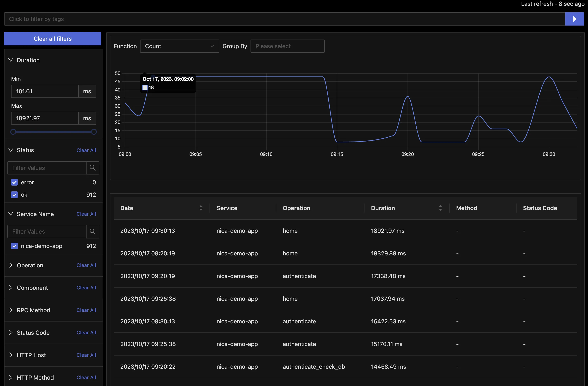Image resolution: width=588 pixels, height=386 pixels.
Task: Open authenticate_check_db operation row
Action: click(x=345, y=367)
